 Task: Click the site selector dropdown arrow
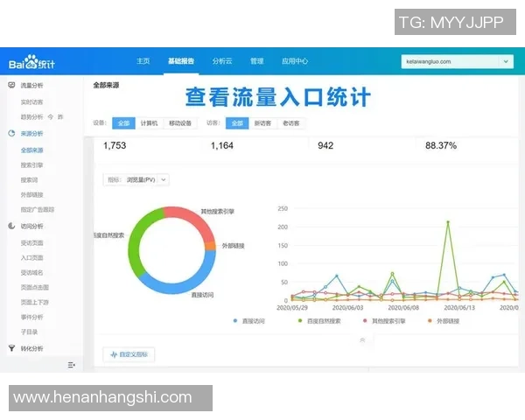coord(506,61)
